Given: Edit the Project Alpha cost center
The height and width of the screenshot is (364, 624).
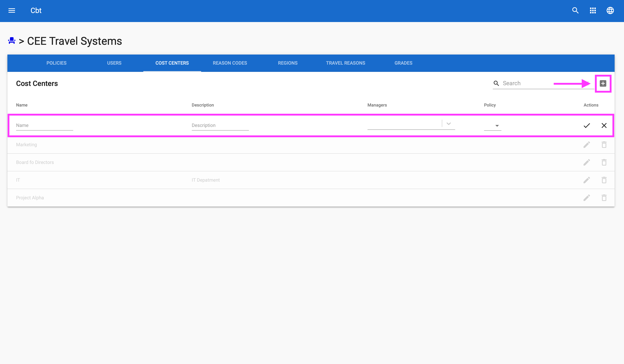Looking at the screenshot, I should [587, 198].
